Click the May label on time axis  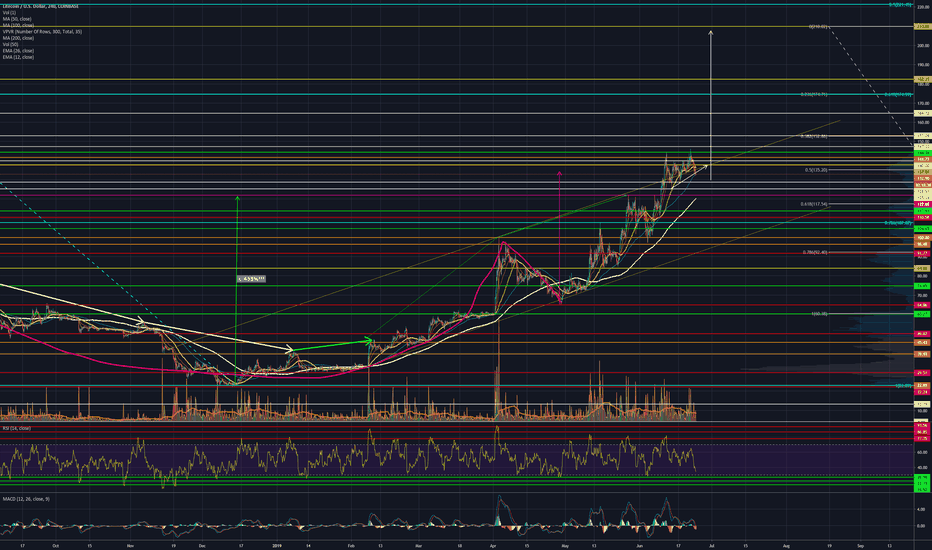coord(565,545)
